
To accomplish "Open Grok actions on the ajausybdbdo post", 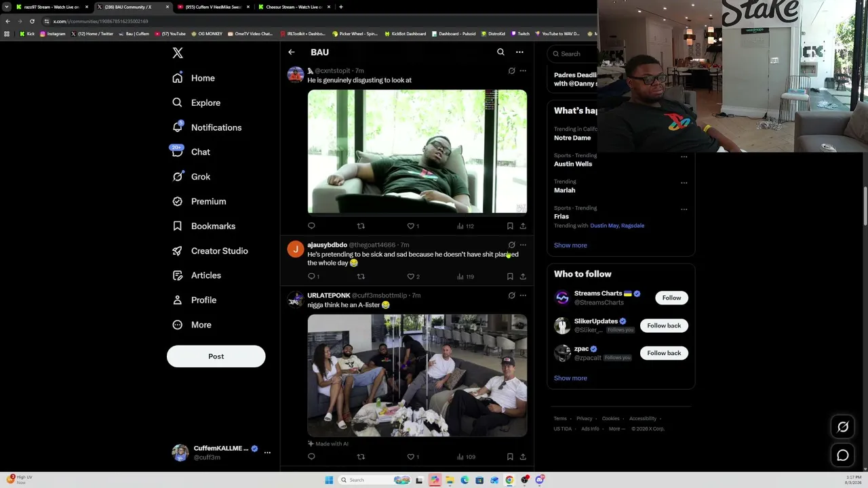I will 512,245.
